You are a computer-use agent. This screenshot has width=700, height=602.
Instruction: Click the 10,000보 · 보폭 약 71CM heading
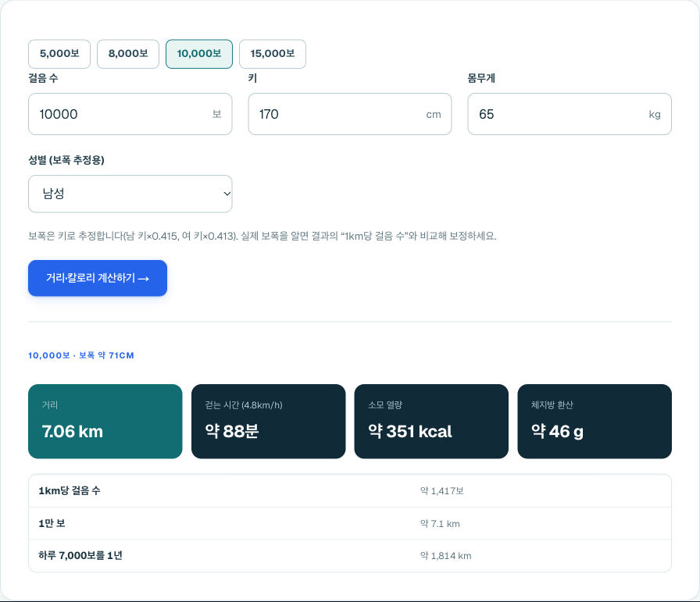pyautogui.click(x=80, y=355)
